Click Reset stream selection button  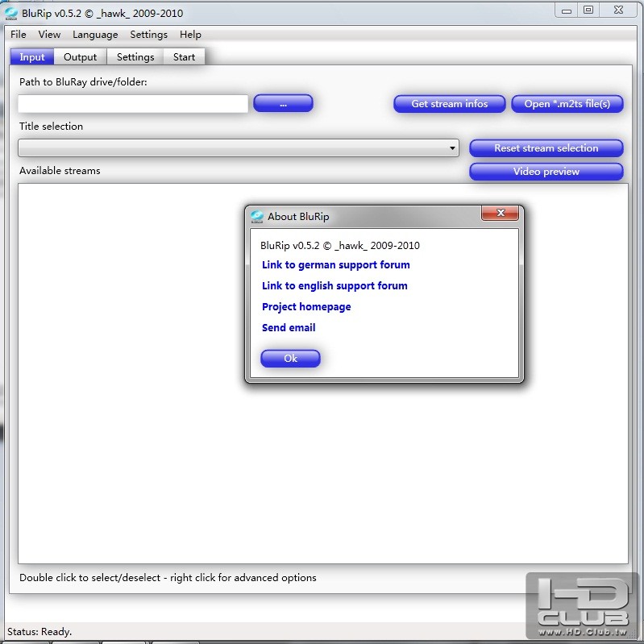tap(546, 147)
